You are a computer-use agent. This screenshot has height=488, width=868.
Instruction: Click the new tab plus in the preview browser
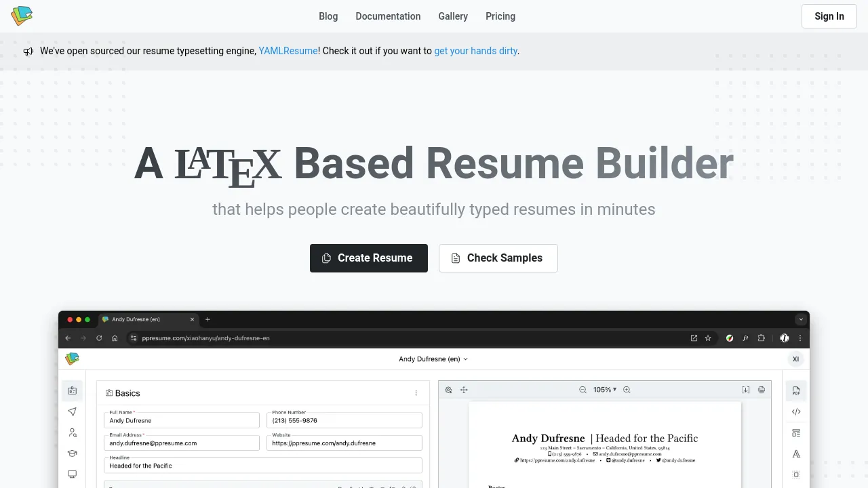[208, 319]
